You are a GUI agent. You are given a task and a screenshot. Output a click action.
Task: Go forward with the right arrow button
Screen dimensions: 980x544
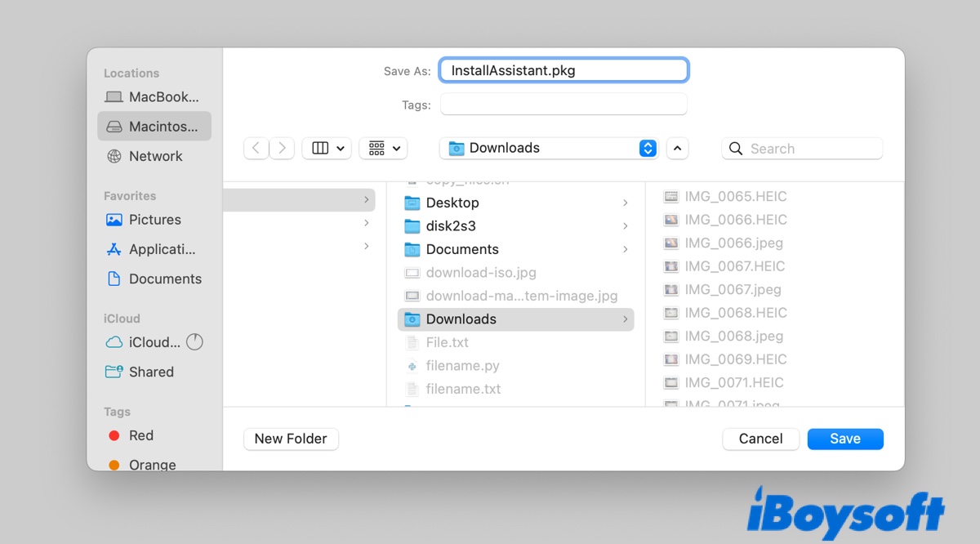pos(282,148)
